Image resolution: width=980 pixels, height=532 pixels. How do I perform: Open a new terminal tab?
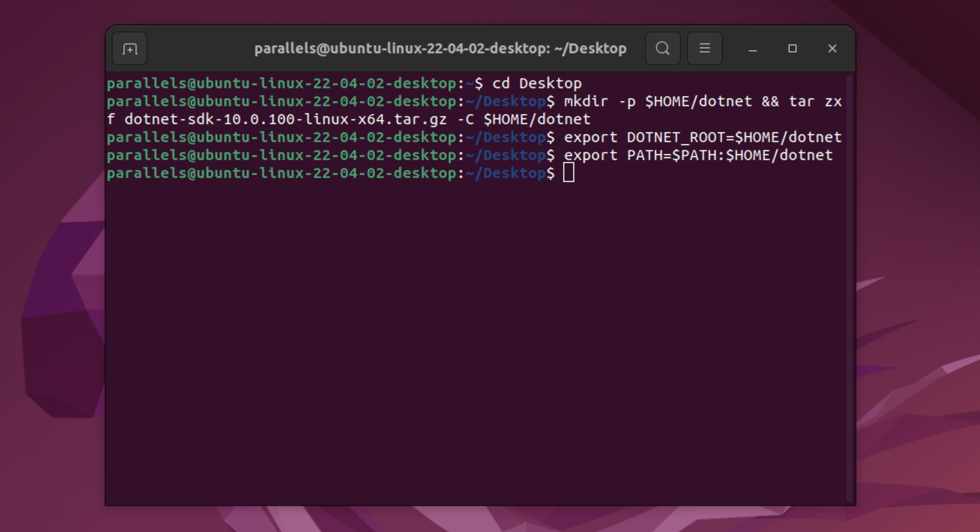pos(130,49)
